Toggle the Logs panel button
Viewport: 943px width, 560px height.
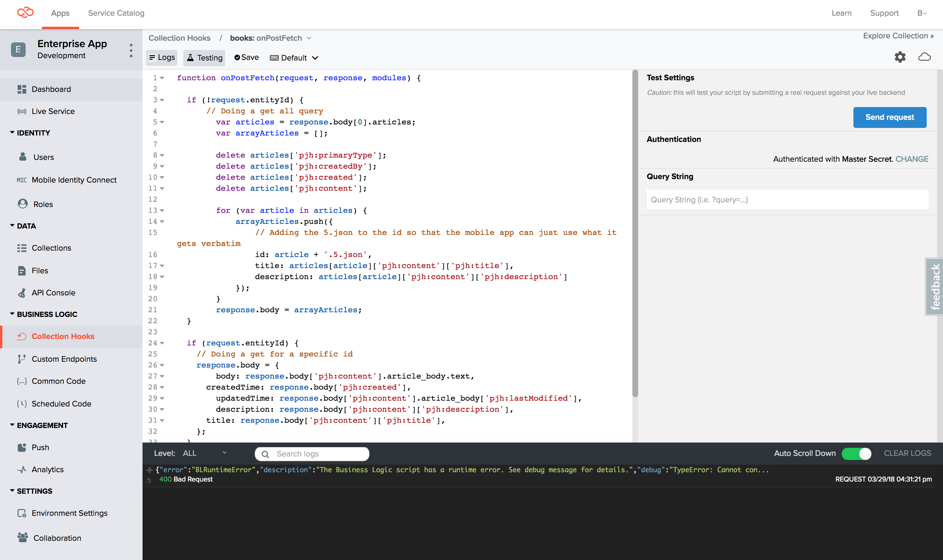[x=162, y=57]
